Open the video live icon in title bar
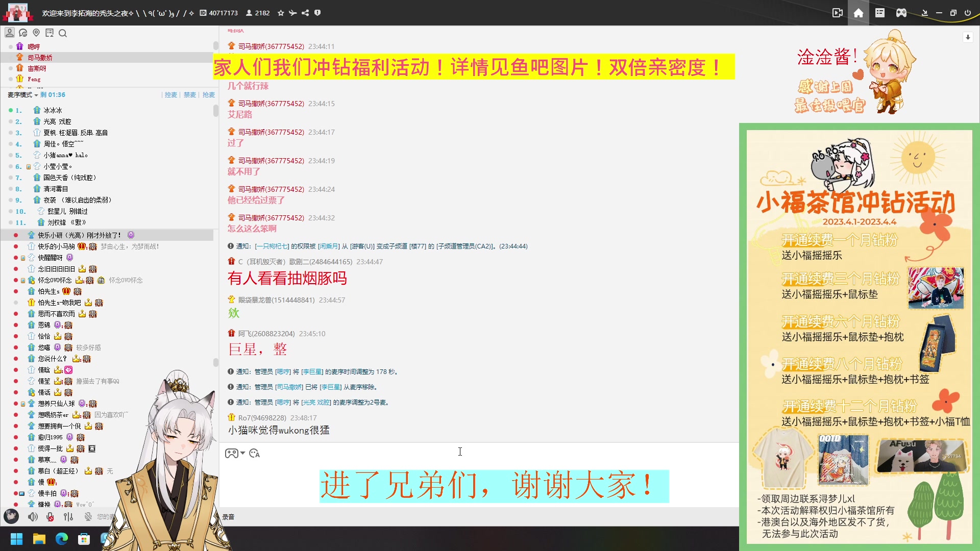This screenshot has width=980, height=551. point(837,13)
